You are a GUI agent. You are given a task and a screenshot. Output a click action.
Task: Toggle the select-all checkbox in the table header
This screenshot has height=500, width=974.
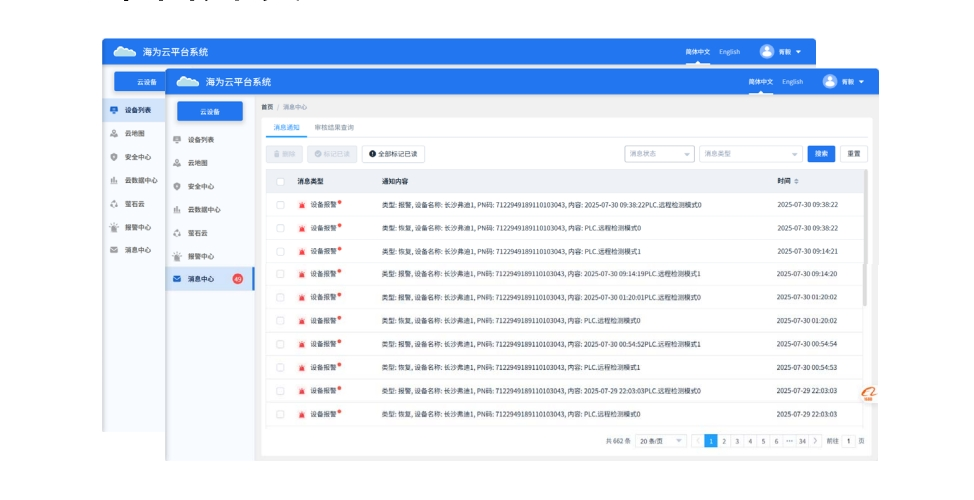(x=280, y=182)
